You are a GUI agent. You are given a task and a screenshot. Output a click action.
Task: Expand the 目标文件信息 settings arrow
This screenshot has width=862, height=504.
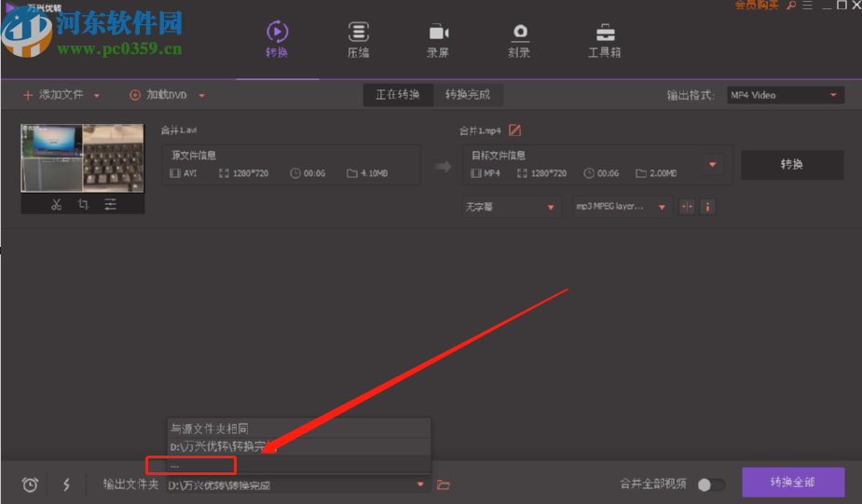713,164
